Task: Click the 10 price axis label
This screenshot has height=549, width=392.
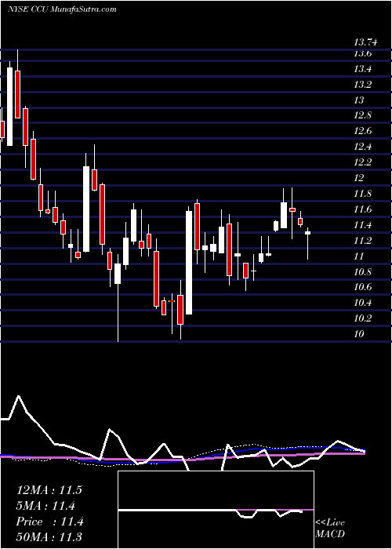Action: (358, 334)
